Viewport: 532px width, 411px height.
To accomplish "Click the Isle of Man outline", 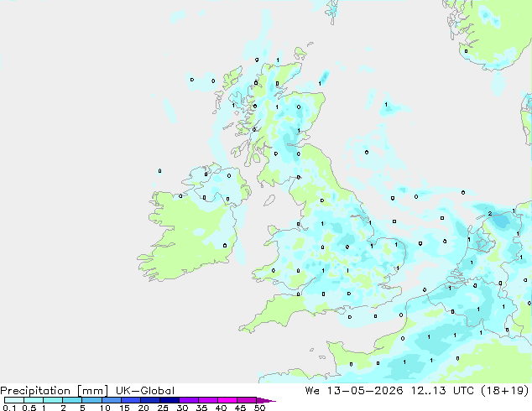I will pyautogui.click(x=269, y=200).
